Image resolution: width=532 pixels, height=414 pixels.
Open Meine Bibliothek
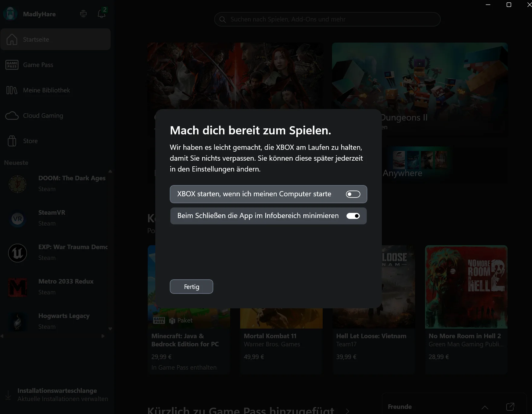coord(56,90)
